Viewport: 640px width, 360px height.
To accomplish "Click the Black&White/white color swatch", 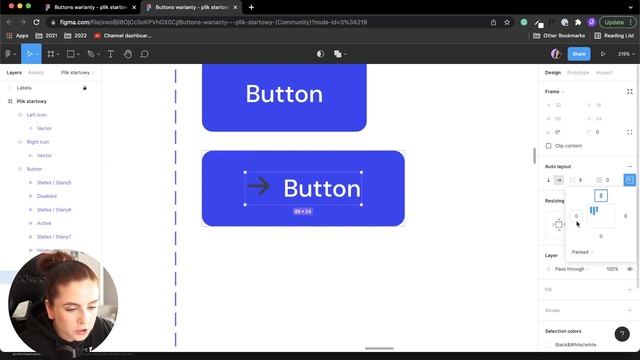I will (x=549, y=345).
